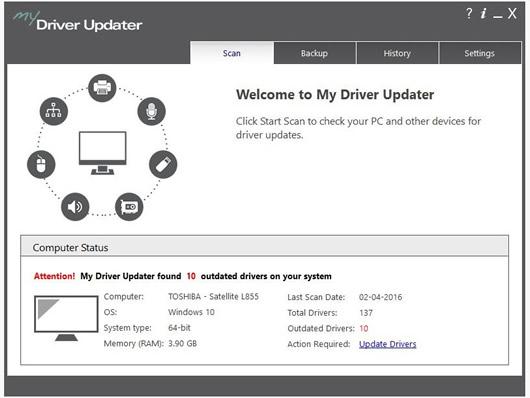530x398 pixels.
Task: Select the Scan tab
Action: (x=232, y=53)
